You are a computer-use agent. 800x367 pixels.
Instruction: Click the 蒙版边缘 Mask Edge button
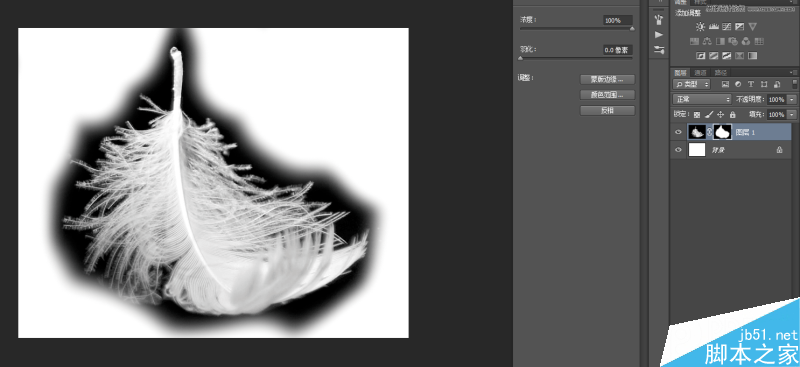pos(607,79)
